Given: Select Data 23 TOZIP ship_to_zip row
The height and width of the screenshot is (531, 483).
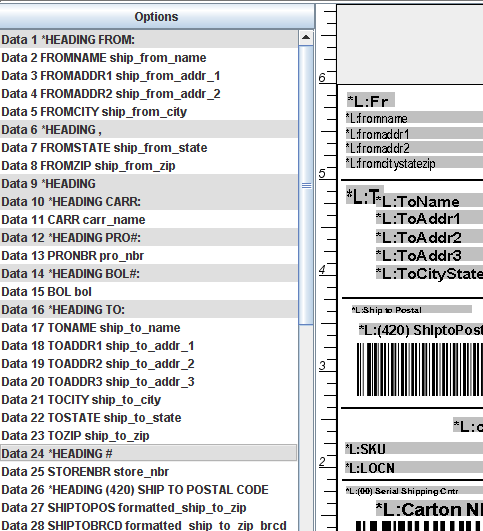Looking at the screenshot, I should pos(149,435).
